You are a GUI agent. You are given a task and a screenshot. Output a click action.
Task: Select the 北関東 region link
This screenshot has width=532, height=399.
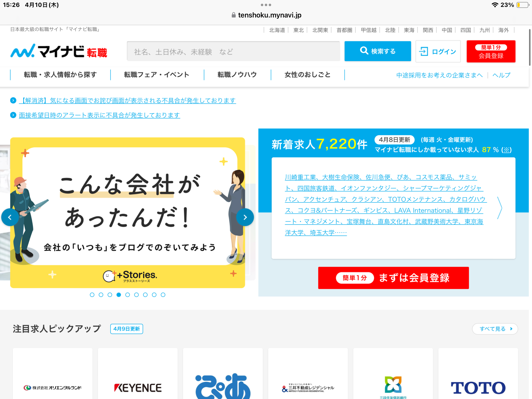pos(320,30)
